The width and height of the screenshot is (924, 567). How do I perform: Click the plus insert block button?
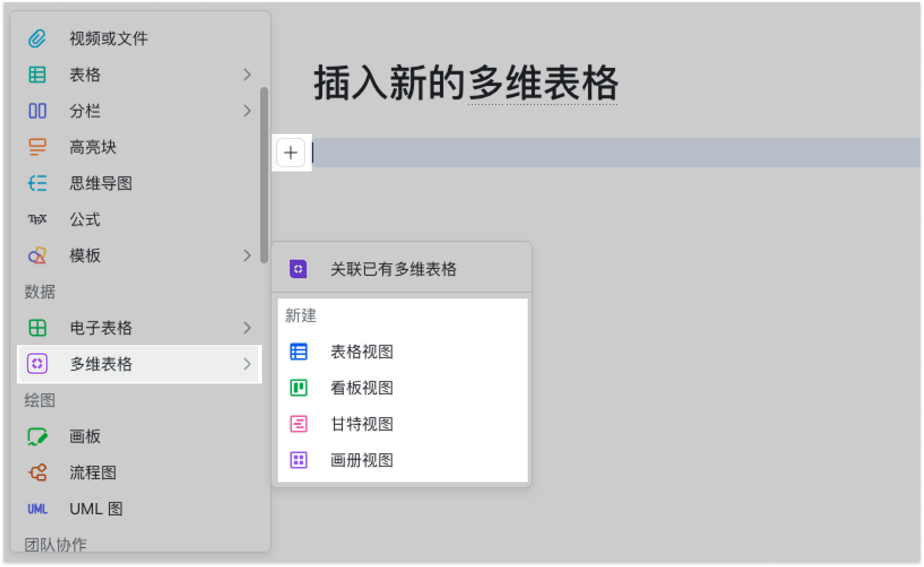(291, 153)
